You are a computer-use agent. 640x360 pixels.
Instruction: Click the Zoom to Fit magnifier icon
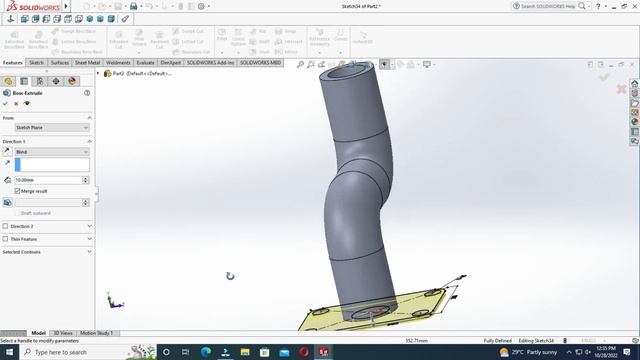pos(300,64)
